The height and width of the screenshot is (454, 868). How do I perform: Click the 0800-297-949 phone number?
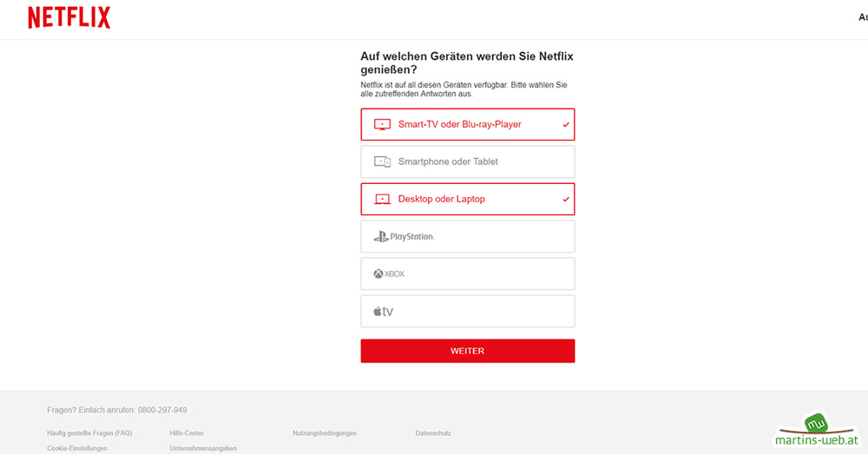click(x=162, y=411)
